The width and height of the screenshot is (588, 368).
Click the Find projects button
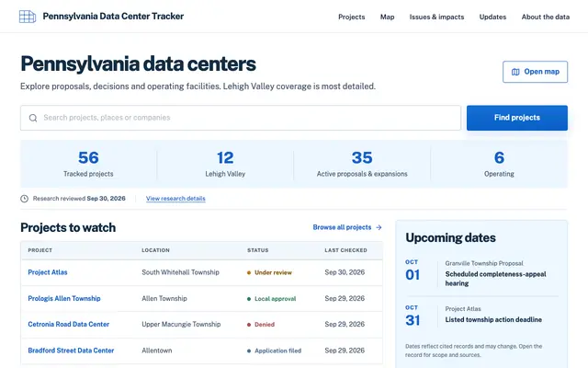pyautogui.click(x=517, y=118)
